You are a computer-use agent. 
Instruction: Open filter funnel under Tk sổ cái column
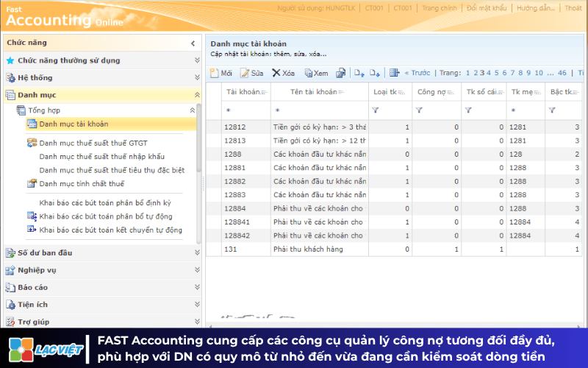468,110
